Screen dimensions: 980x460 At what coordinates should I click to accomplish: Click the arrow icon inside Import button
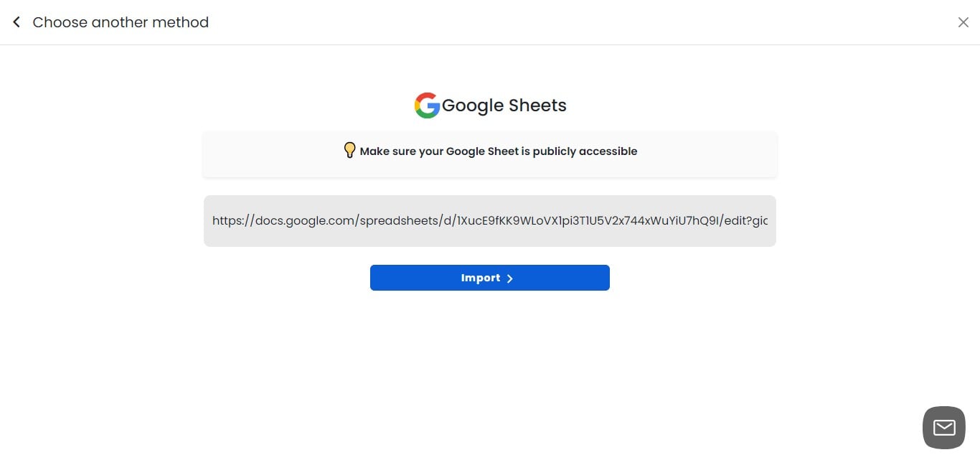point(509,278)
